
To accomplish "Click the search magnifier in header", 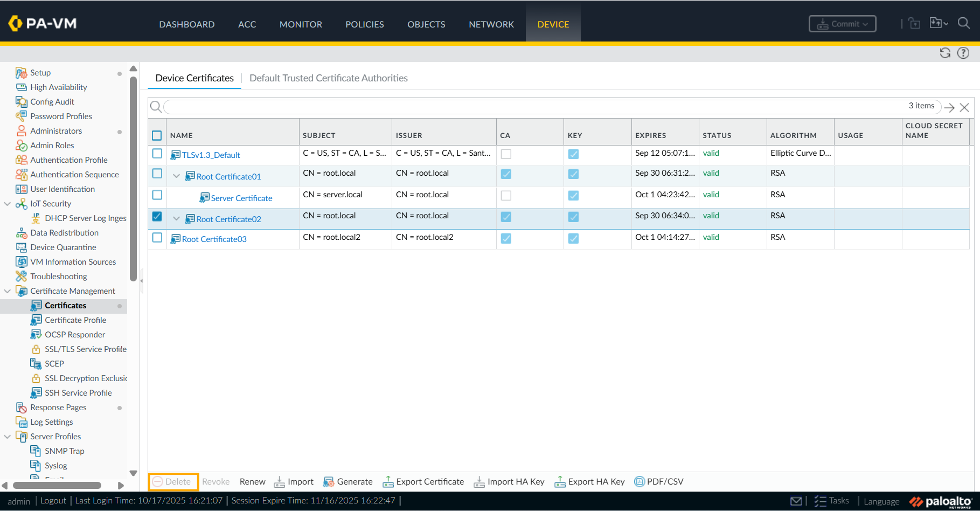I will [963, 23].
